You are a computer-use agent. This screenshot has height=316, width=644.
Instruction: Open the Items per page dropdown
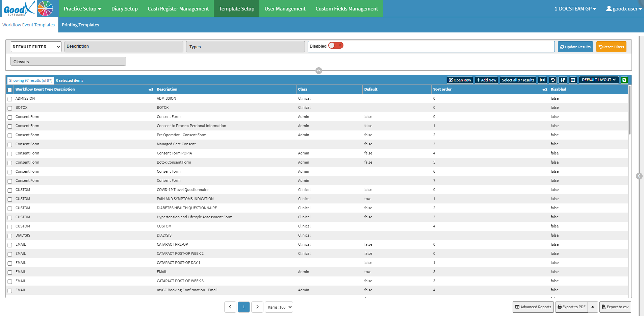tap(279, 307)
